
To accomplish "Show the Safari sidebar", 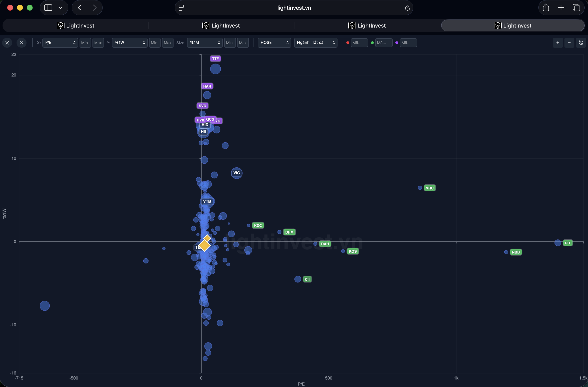I will click(x=48, y=8).
